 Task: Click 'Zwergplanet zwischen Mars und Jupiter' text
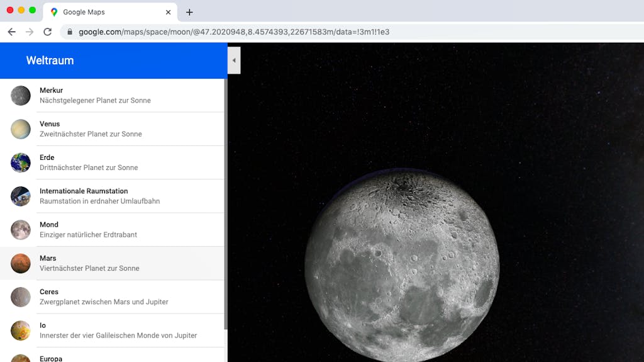[x=104, y=302]
